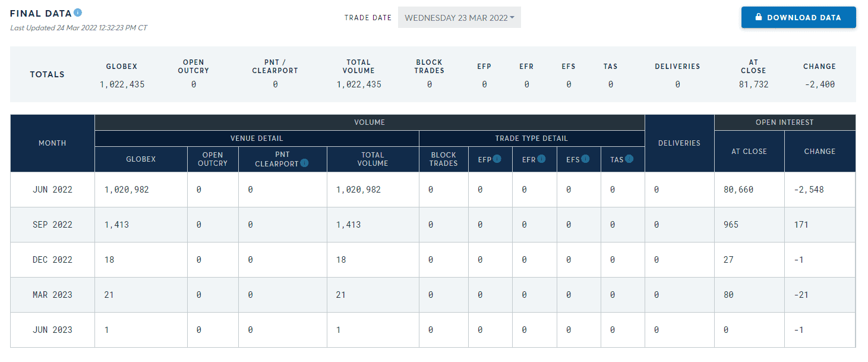This screenshot has height=362, width=868.
Task: Select the DEC 2022 row label
Action: [52, 260]
